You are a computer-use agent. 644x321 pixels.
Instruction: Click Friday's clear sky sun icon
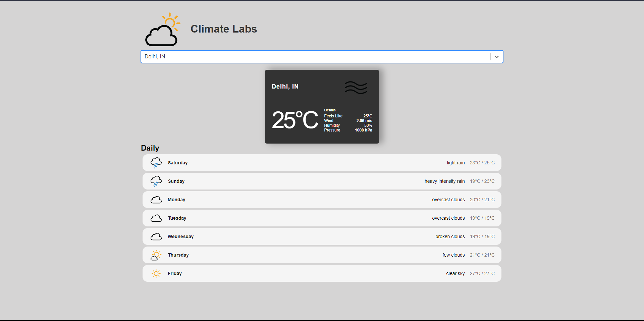click(x=156, y=274)
